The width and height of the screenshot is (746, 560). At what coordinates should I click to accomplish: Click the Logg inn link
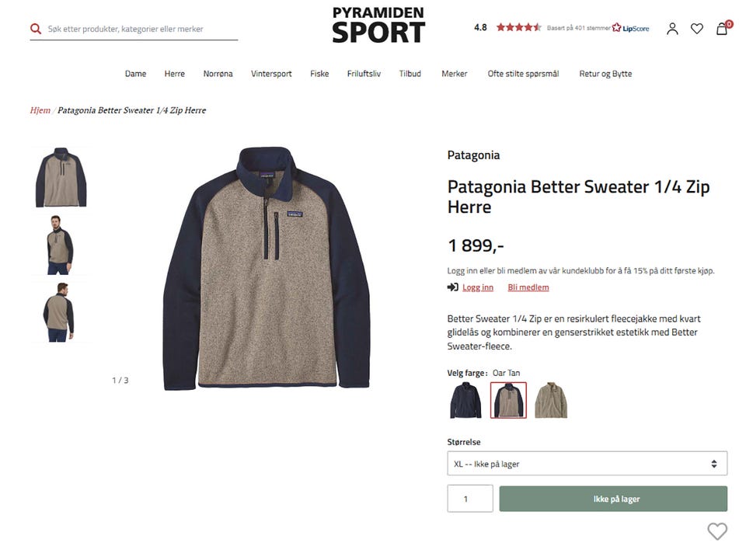pos(478,287)
